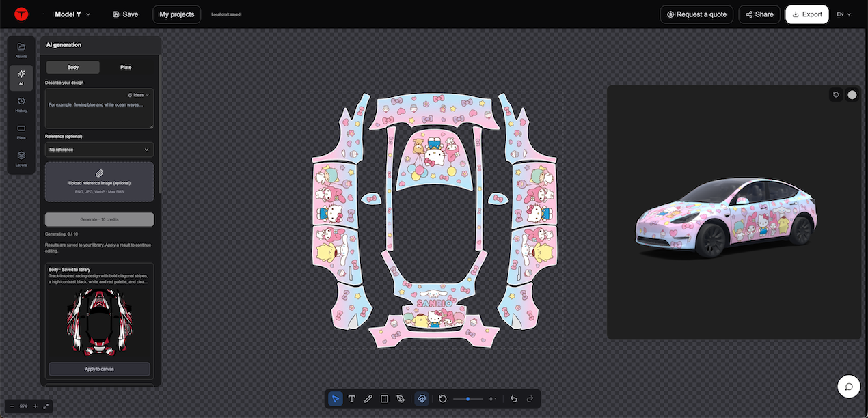Viewport: 868px width, 418px height.
Task: Switch to the Body tab
Action: pos(72,67)
